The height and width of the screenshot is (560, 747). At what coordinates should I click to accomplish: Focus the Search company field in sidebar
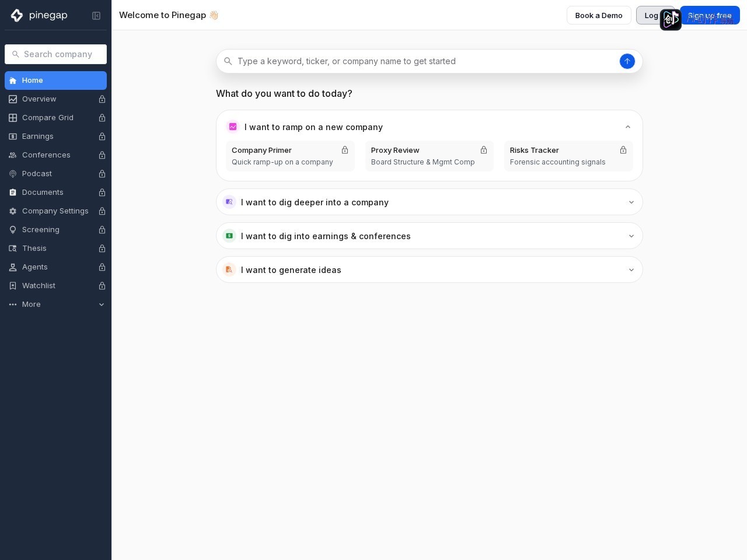(55, 54)
